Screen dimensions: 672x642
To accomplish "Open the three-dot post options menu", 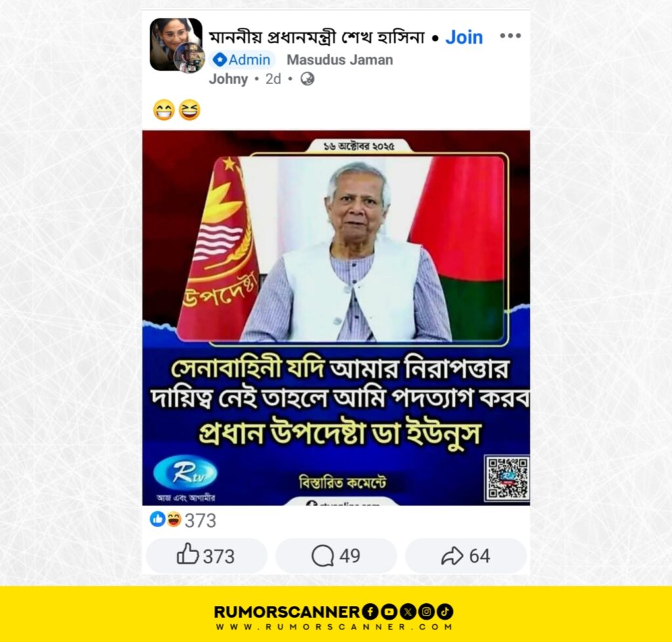I will [510, 35].
